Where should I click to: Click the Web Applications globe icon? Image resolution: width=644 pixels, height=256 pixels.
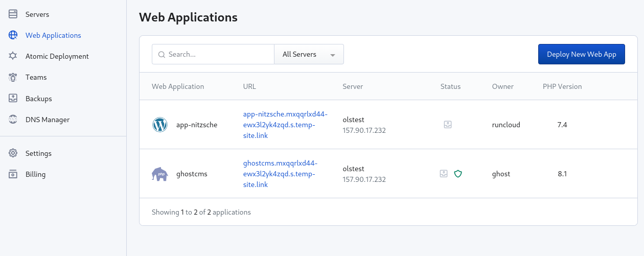point(13,35)
